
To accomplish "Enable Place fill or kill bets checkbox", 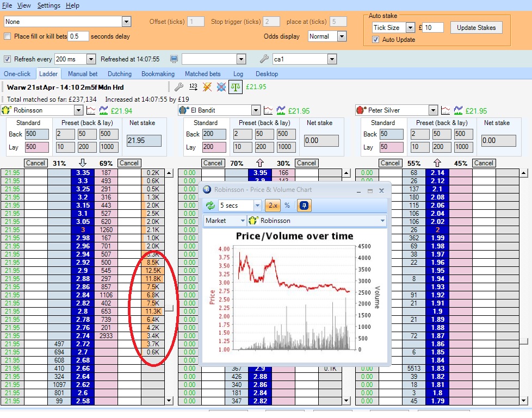I will click(8, 36).
